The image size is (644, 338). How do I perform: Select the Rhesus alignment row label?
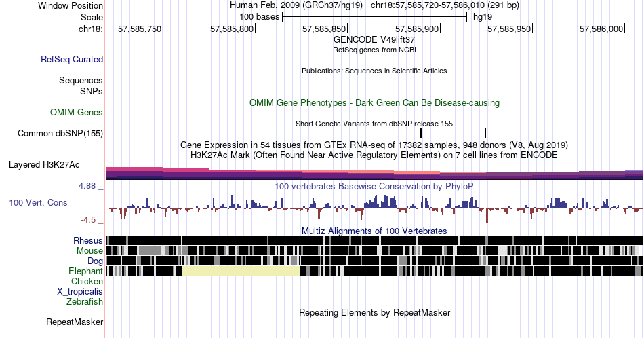pos(88,240)
